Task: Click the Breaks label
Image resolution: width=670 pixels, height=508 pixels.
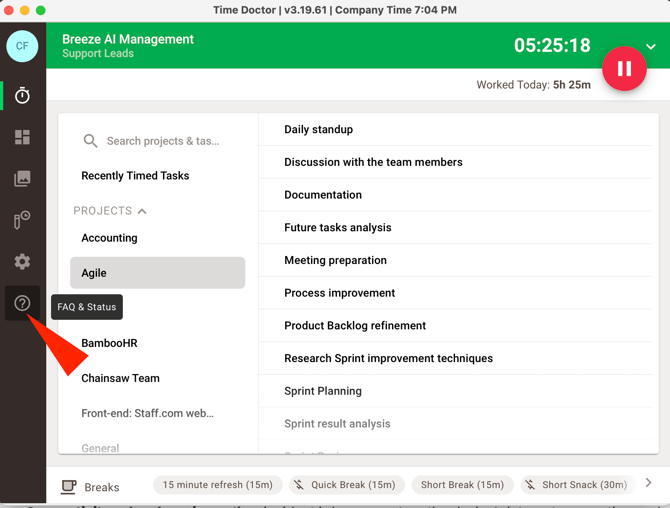Action: click(x=102, y=487)
